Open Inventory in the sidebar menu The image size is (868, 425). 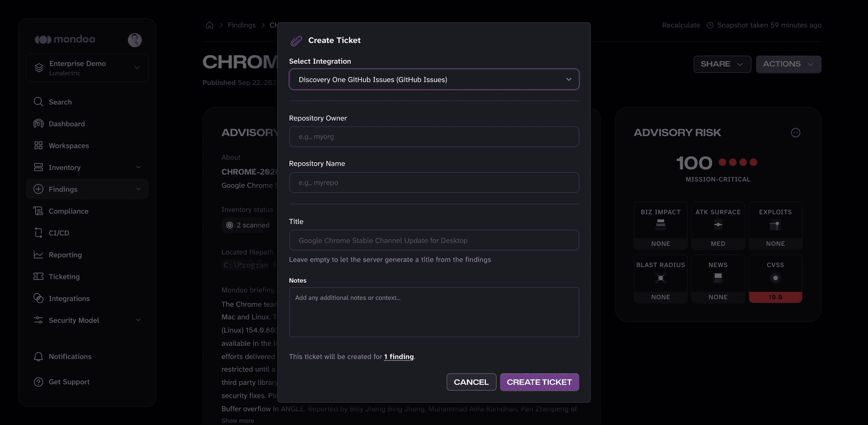(x=87, y=167)
